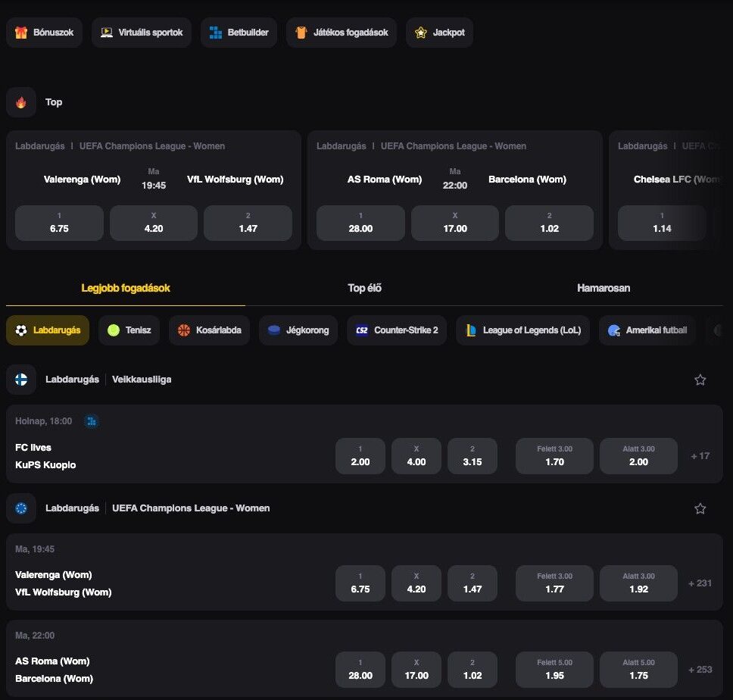Viewport: 733px width, 700px height.
Task: Click the Veikkausliiga Finland flag icon
Action: click(x=21, y=380)
